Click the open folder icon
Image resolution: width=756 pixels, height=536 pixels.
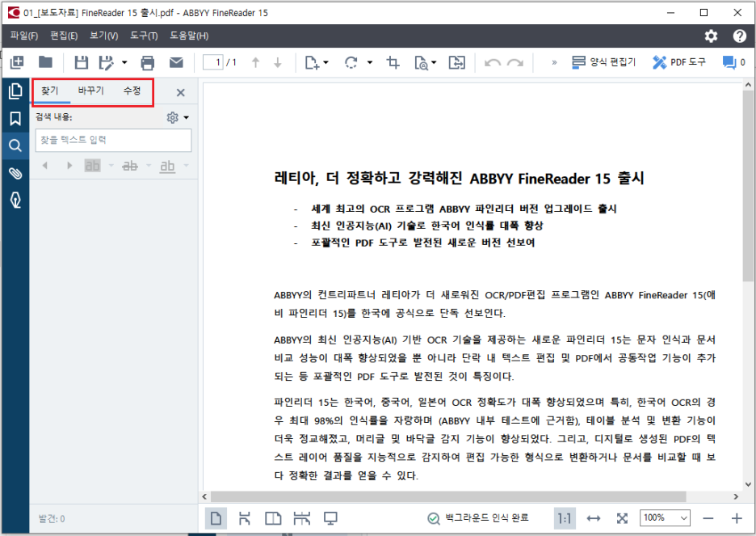45,62
